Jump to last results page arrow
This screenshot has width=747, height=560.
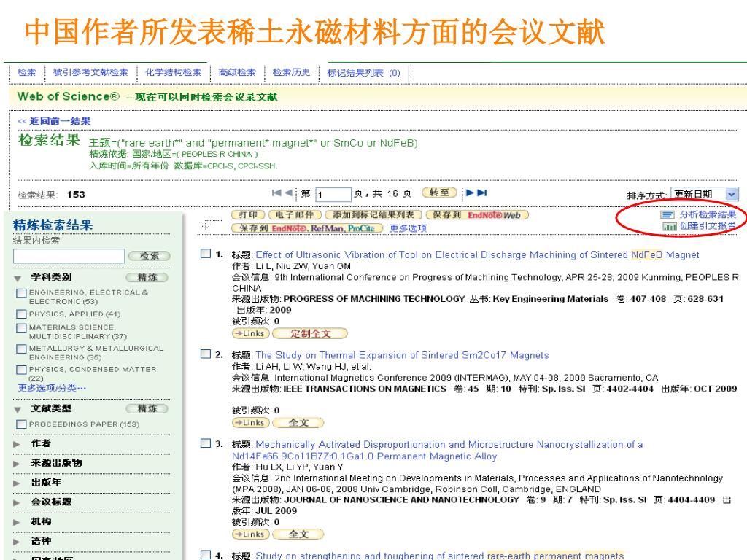coord(482,192)
